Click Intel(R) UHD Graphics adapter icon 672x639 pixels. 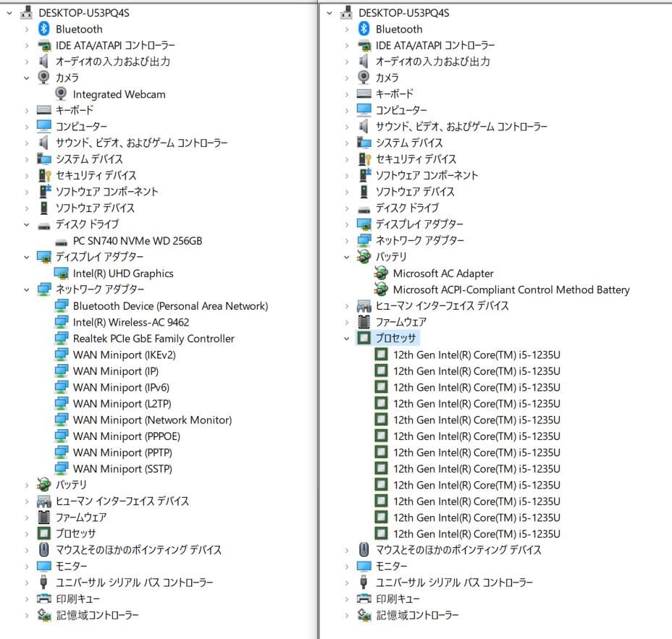click(62, 274)
